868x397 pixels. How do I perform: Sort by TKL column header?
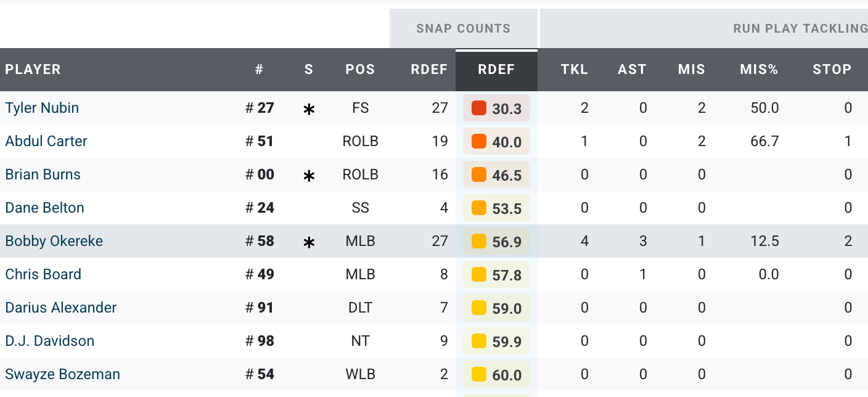point(574,70)
